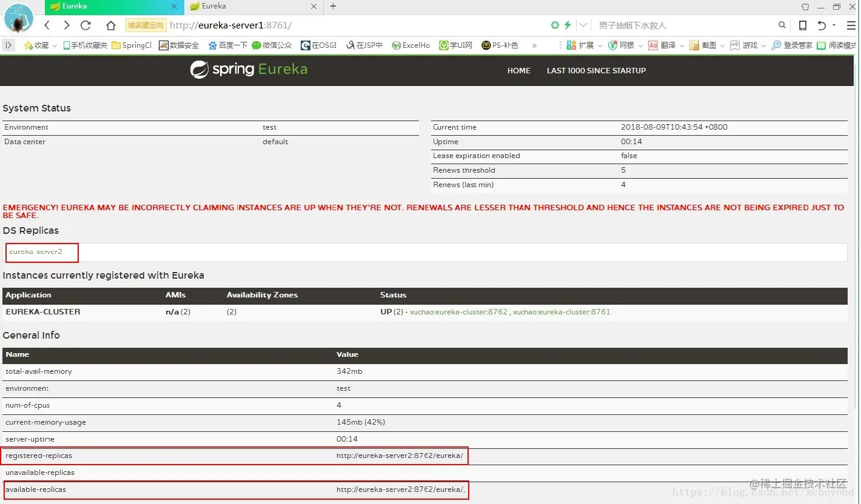Viewport: 861px width, 504px height.
Task: Toggle the bookmarks sidebar panel icon
Action: pos(8,45)
